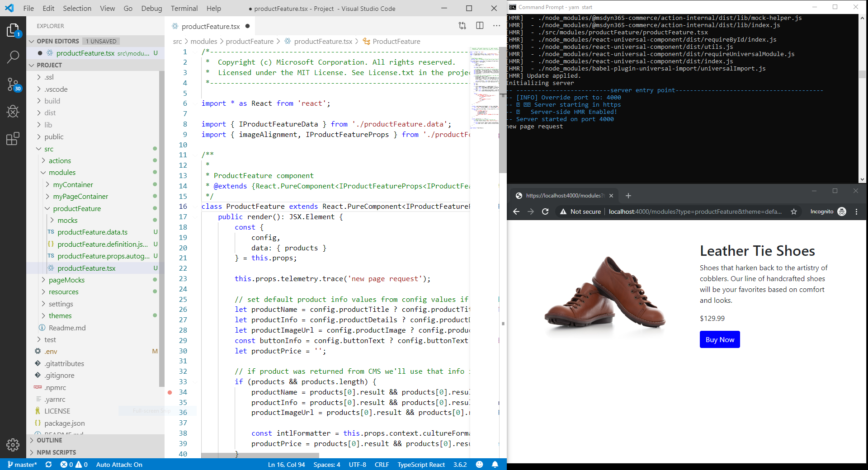Viewport: 868px width, 470px height.
Task: Open the Extensions view in activity bar
Action: 13,138
